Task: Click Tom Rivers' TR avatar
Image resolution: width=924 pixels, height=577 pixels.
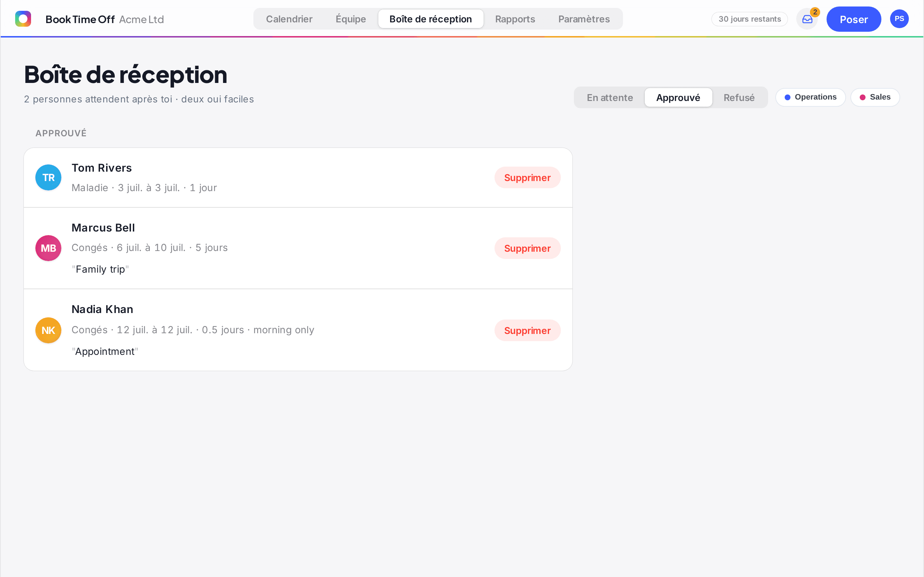Action: click(x=48, y=177)
